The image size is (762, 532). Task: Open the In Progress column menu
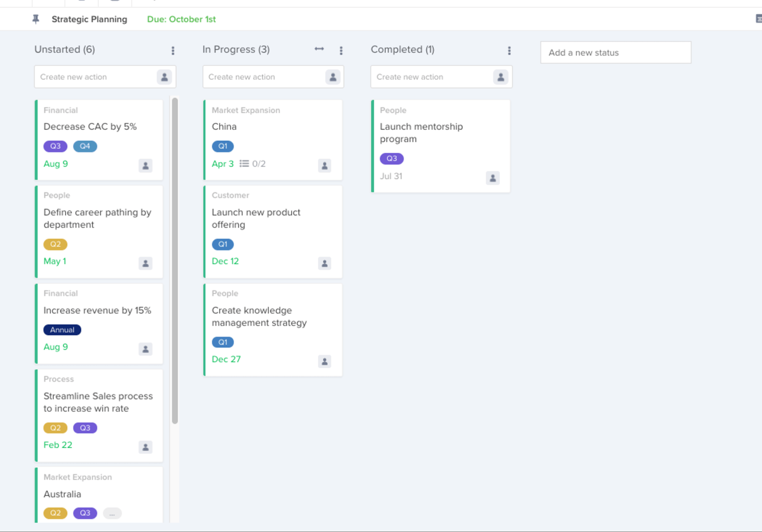point(341,50)
